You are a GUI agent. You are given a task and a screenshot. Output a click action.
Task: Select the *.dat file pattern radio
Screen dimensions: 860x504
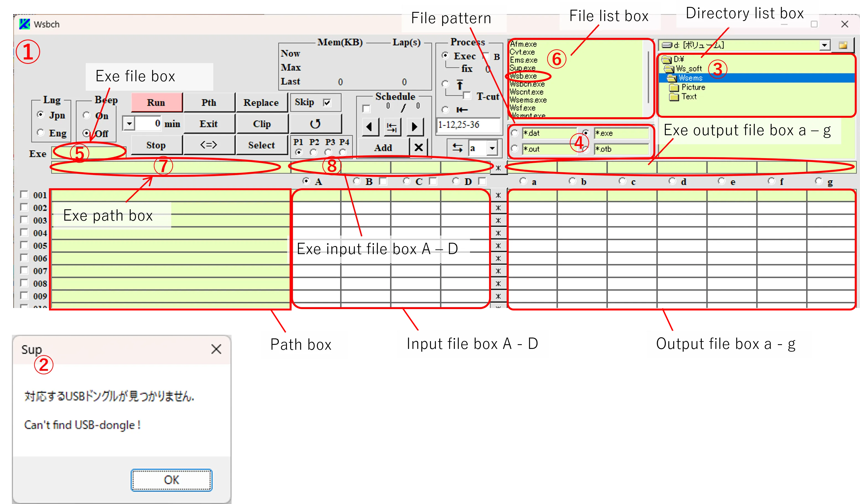click(515, 133)
